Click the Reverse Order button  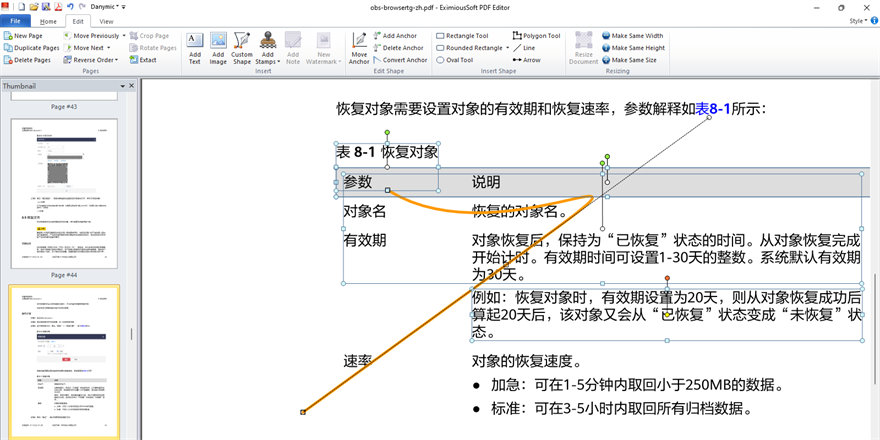pos(88,60)
